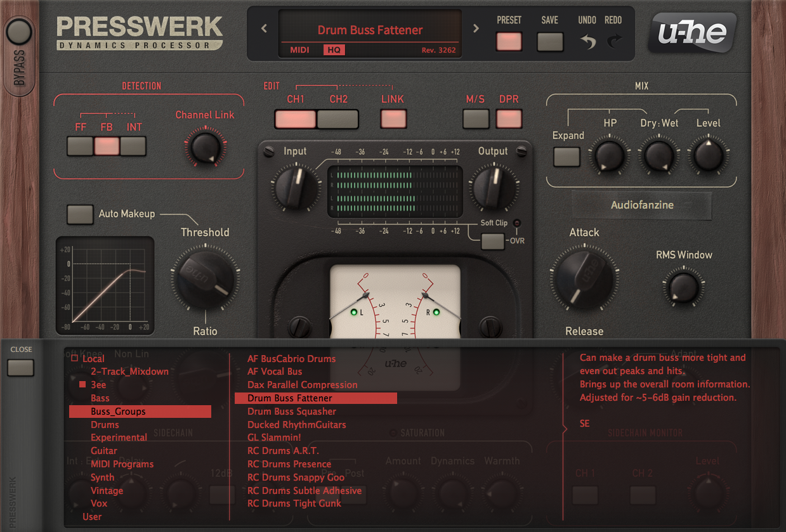This screenshot has height=532, width=786.
Task: Click the BYPASS control on the left edge
Action: click(19, 32)
